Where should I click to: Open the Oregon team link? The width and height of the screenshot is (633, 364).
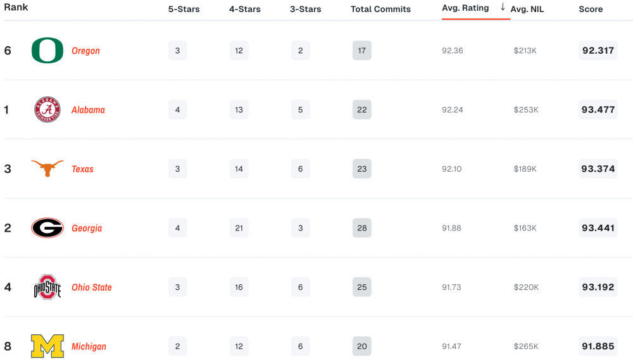[x=85, y=51]
